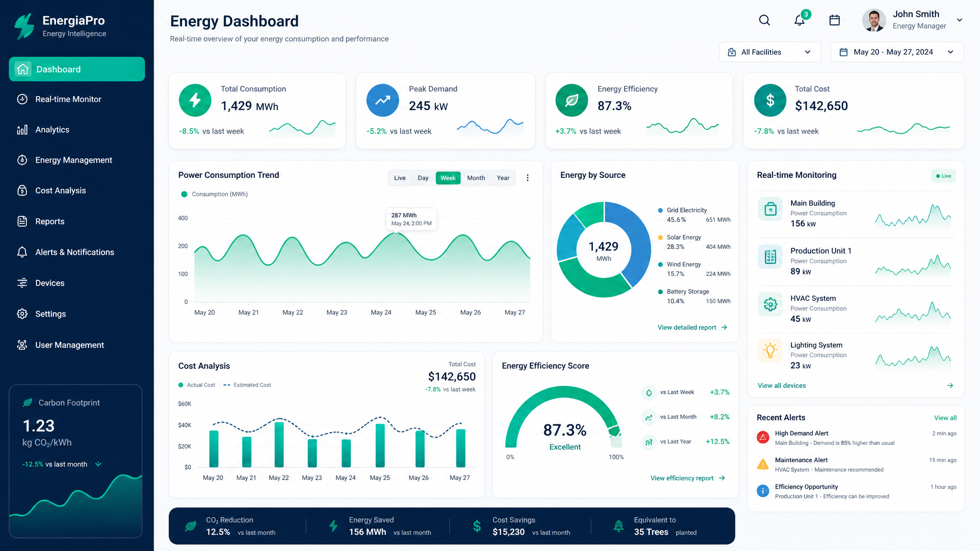Click View all in Recent Alerts
980x551 pixels.
tap(945, 418)
